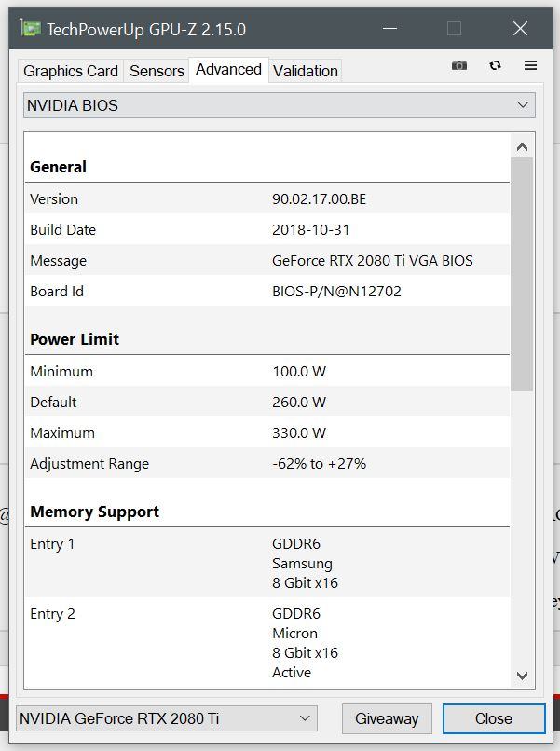Take a screenshot with the camera icon
560x751 pixels.
tap(459, 65)
